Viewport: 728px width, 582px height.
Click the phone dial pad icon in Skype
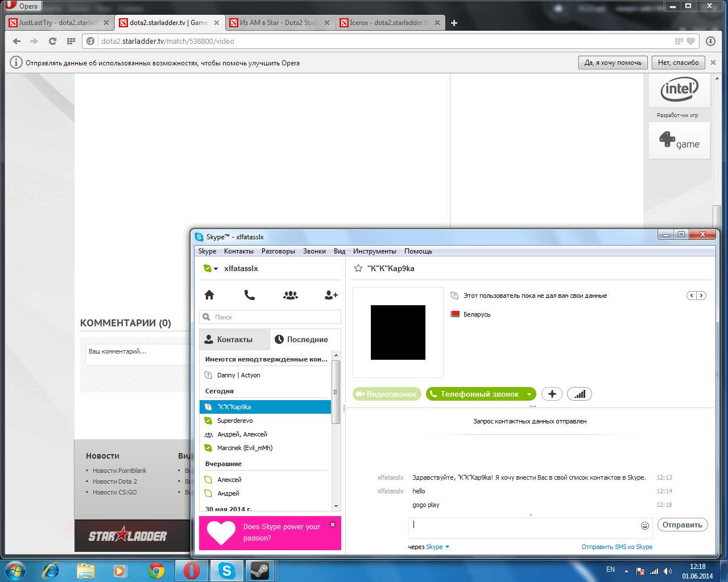coord(250,294)
